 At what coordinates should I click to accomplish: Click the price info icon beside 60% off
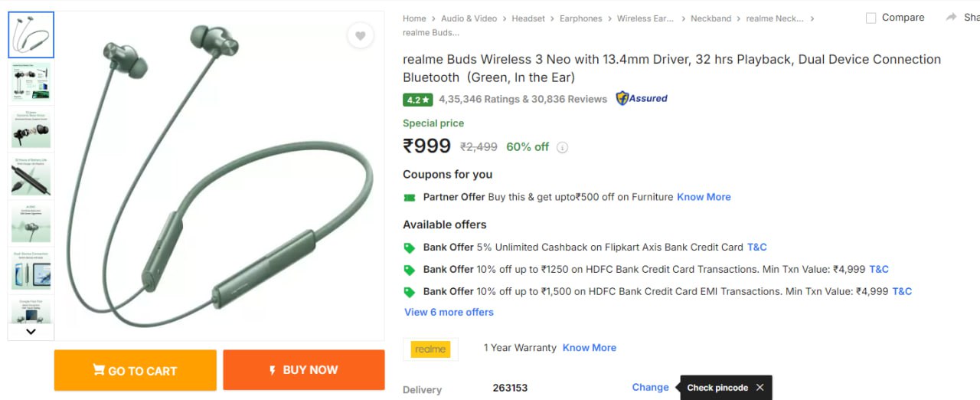pos(562,147)
